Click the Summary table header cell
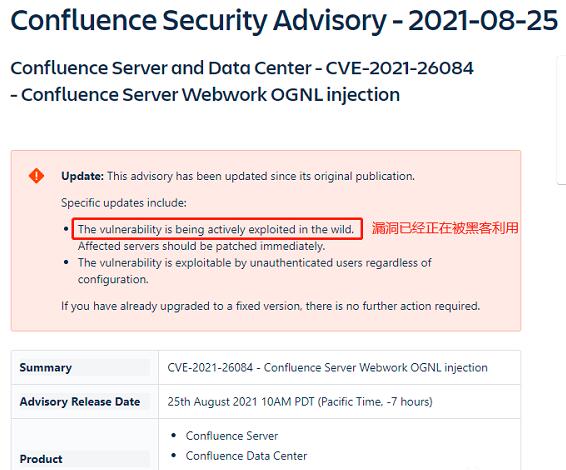 (x=85, y=367)
